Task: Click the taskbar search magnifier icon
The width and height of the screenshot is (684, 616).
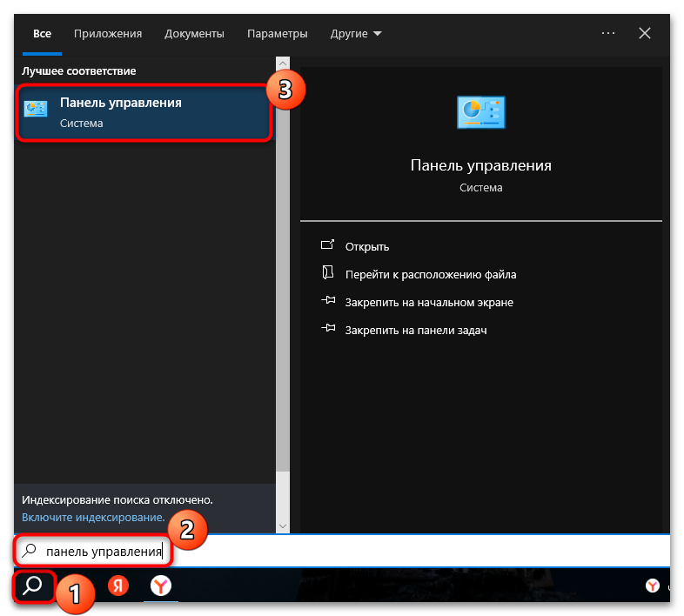Action: point(34,586)
